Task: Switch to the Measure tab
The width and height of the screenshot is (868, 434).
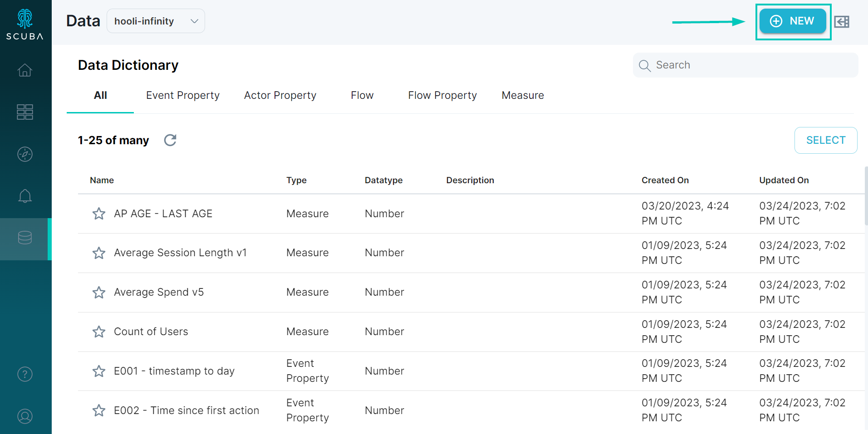Action: pyautogui.click(x=523, y=95)
